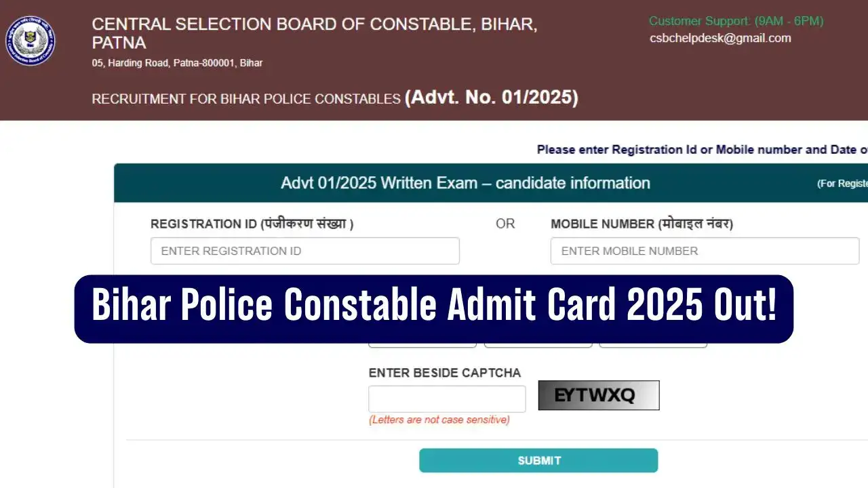Click into the Registration ID field

click(304, 251)
